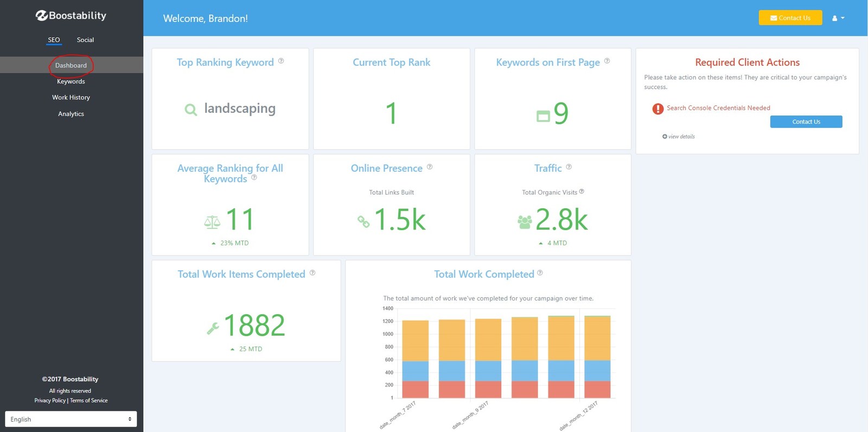Click the orange segment of the first chart bar

click(416, 341)
